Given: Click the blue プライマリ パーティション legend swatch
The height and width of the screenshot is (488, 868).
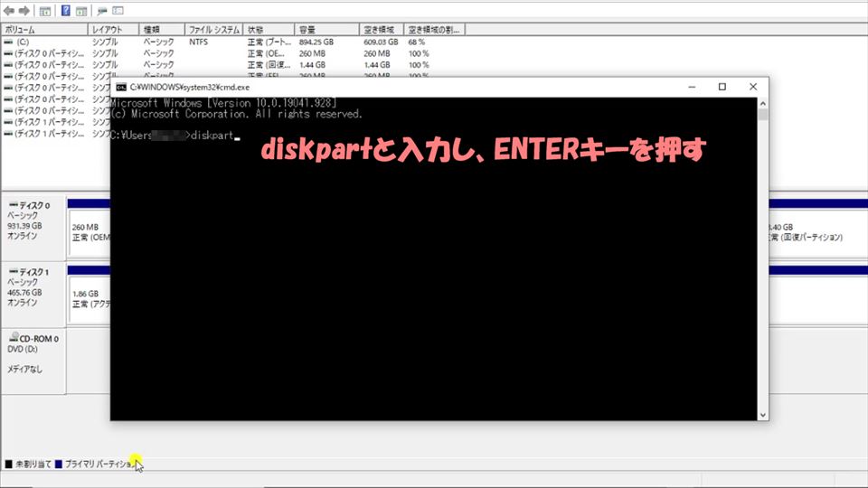Looking at the screenshot, I should click(x=59, y=464).
